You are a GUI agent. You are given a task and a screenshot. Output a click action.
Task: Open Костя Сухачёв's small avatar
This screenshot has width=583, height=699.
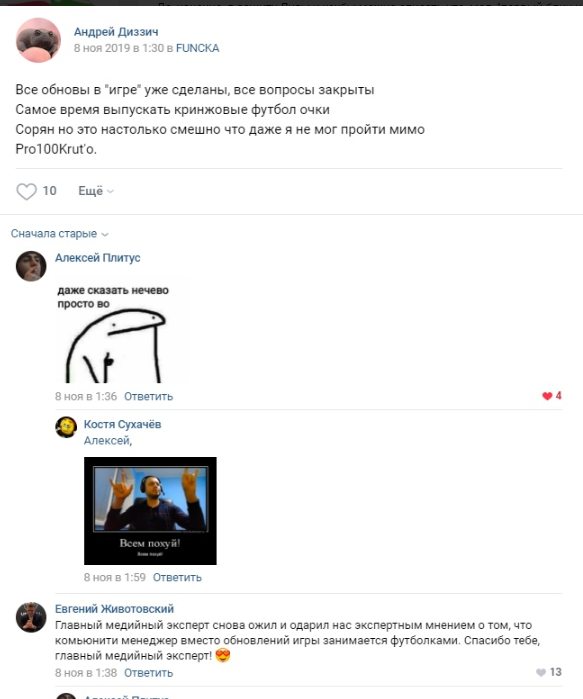(x=66, y=427)
